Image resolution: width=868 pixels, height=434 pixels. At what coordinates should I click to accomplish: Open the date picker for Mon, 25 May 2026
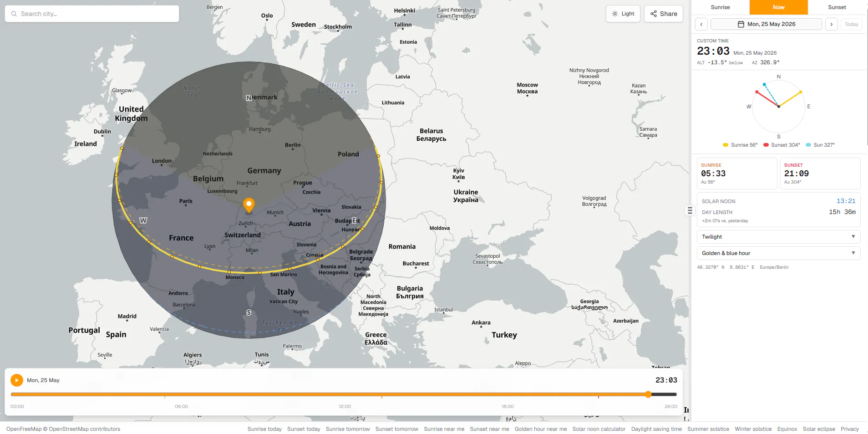pos(766,24)
